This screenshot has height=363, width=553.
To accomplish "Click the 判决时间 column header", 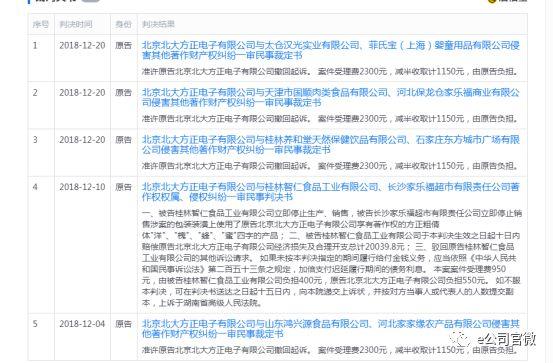I will point(76,24).
